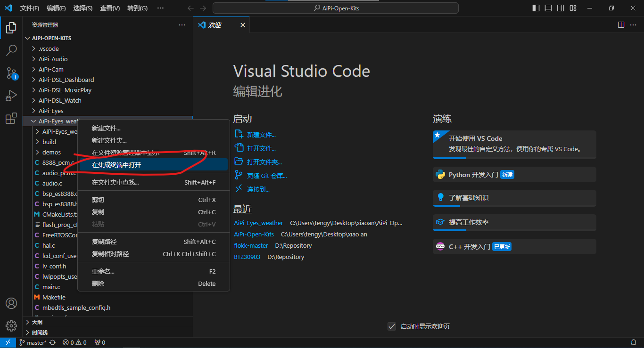
Task: Open the Search view in activity bar
Action: click(11, 50)
